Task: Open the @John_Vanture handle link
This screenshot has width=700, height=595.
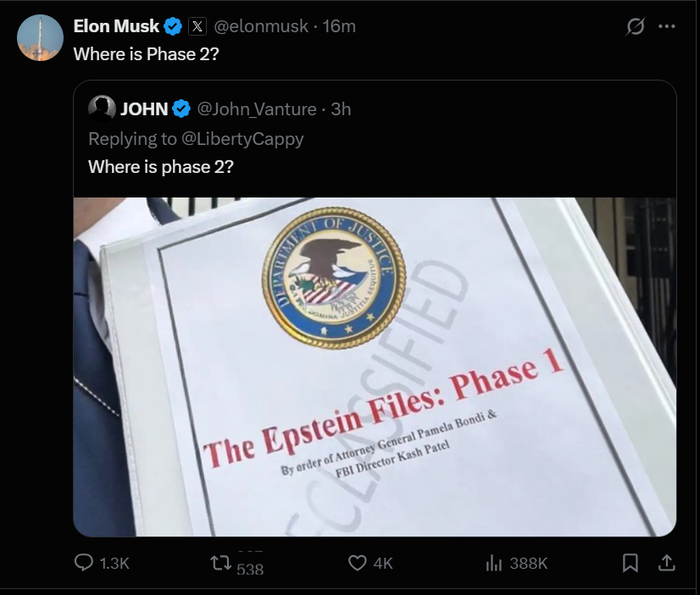Action: tap(257, 109)
